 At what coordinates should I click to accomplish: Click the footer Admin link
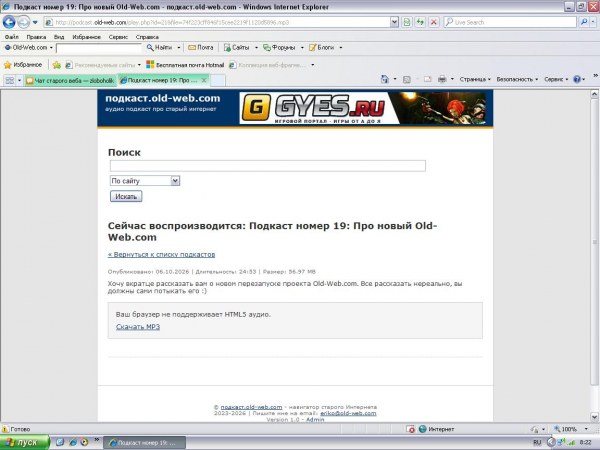[x=315, y=419]
